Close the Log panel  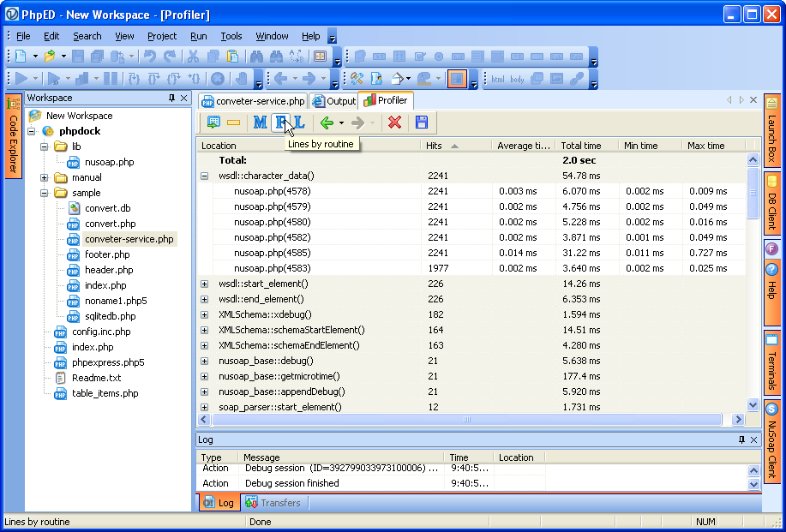754,439
